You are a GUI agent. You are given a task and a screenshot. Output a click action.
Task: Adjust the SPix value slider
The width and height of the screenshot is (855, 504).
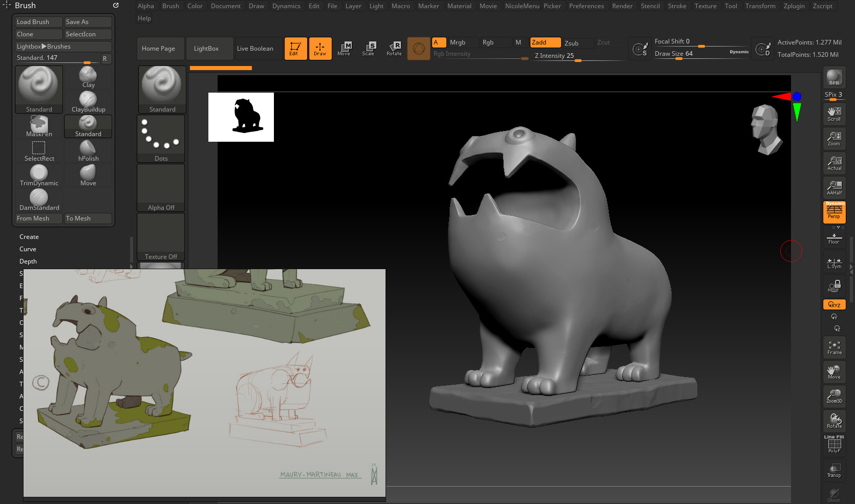click(833, 95)
